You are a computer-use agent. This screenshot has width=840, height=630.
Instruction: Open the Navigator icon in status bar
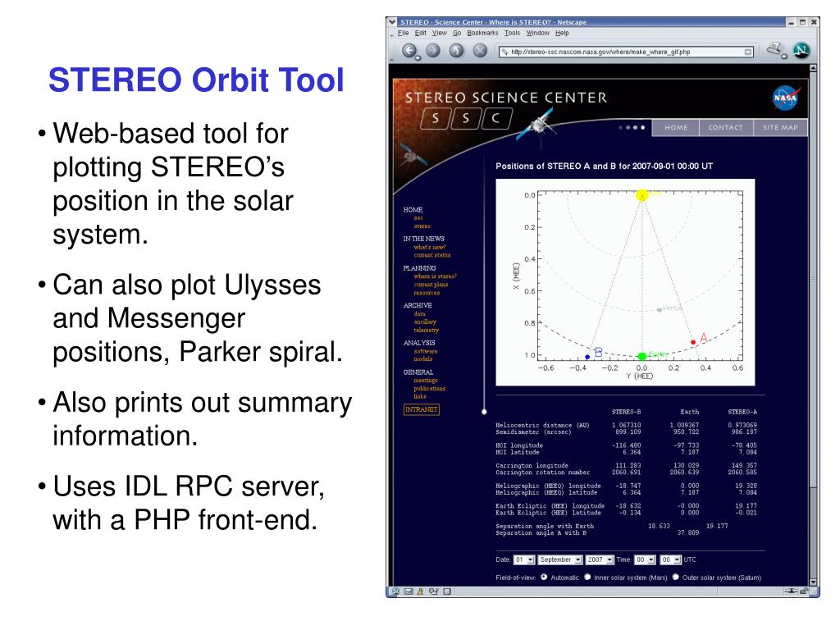pyautogui.click(x=395, y=591)
